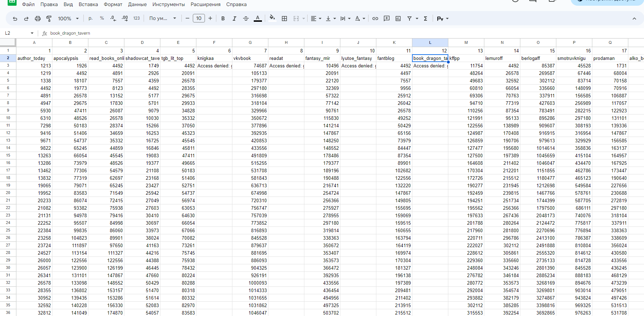This screenshot has width=644, height=316.
Task: Insert a link using the chain icon
Action: pos(375,19)
